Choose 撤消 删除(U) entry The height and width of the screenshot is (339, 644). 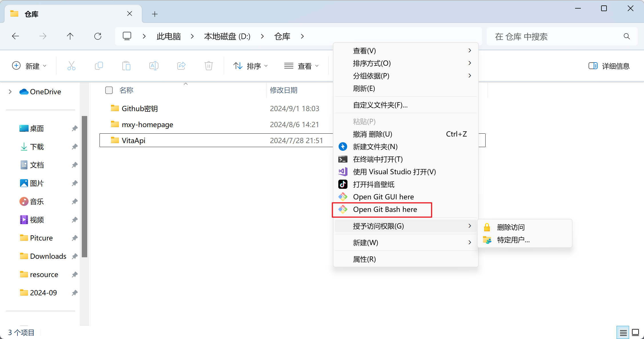click(x=406, y=134)
